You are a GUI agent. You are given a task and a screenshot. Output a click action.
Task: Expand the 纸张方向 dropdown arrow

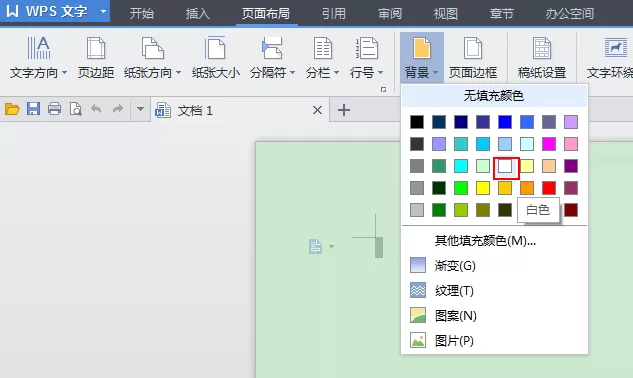178,73
